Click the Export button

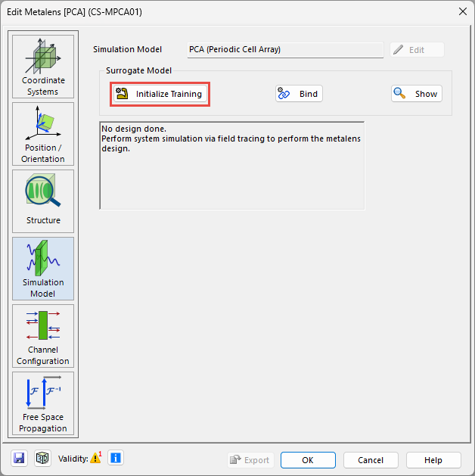pos(250,460)
